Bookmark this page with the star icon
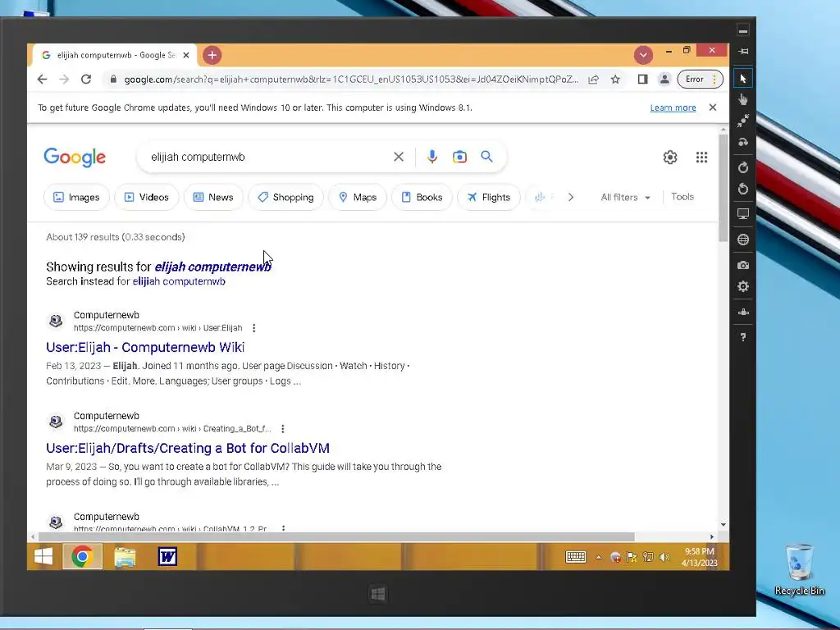The height and width of the screenshot is (630, 840). (615, 80)
